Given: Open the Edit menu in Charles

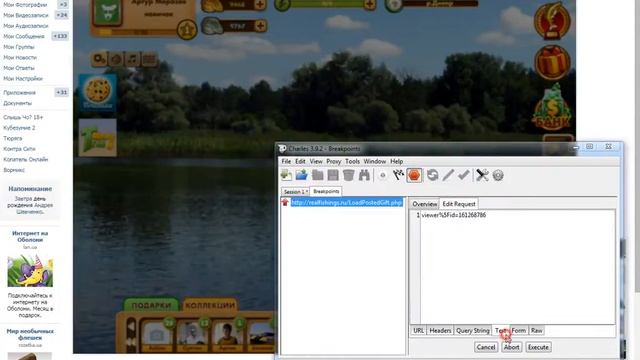Looking at the screenshot, I should (x=300, y=161).
